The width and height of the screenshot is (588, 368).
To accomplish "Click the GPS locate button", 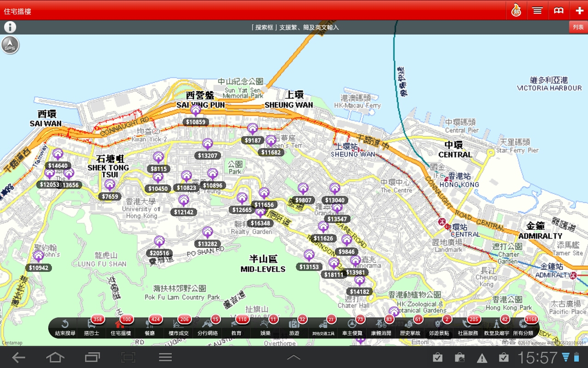I will click(10, 45).
